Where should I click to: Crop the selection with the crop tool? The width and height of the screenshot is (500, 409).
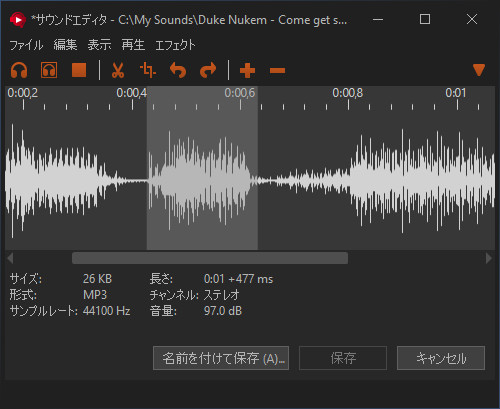pos(148,70)
